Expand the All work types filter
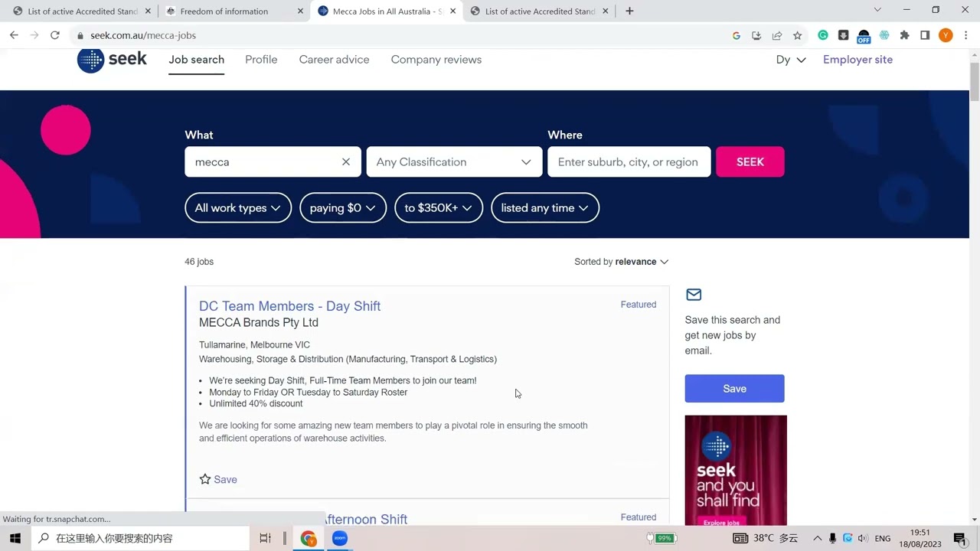980x551 pixels. point(238,208)
